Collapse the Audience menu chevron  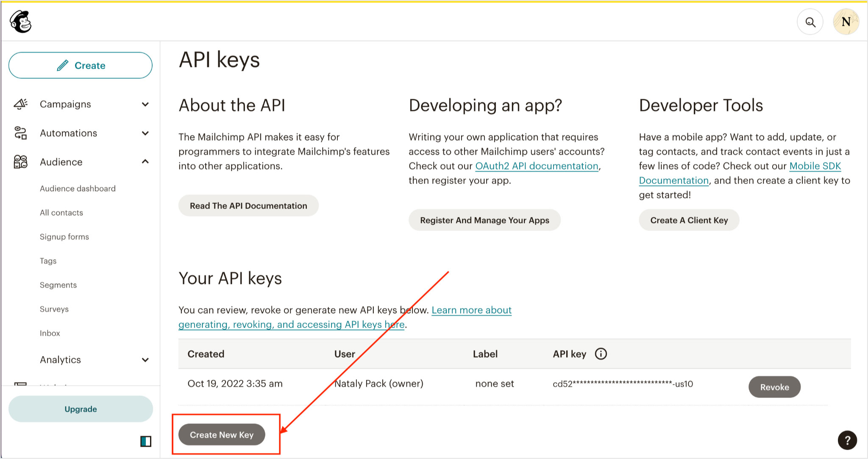click(145, 161)
